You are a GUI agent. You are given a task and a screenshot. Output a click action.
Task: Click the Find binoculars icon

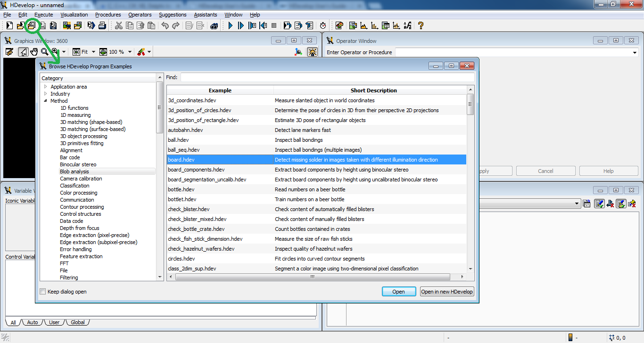click(x=214, y=25)
